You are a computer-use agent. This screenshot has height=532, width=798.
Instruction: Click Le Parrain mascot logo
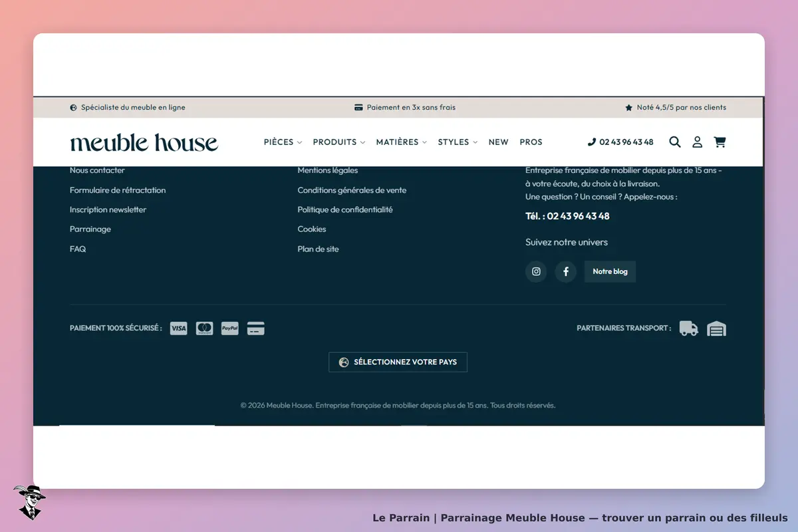point(29,502)
